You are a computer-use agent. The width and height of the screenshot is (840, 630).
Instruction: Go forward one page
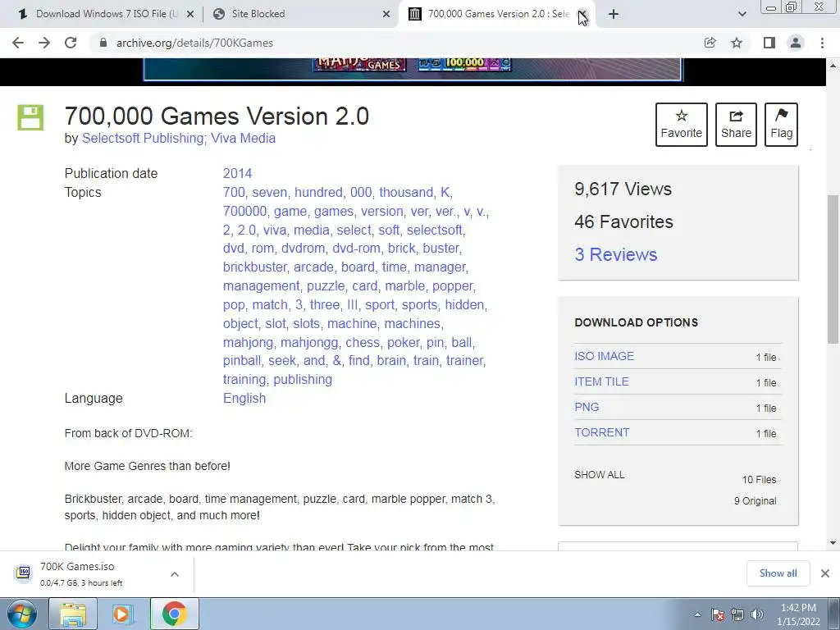pyautogui.click(x=44, y=43)
